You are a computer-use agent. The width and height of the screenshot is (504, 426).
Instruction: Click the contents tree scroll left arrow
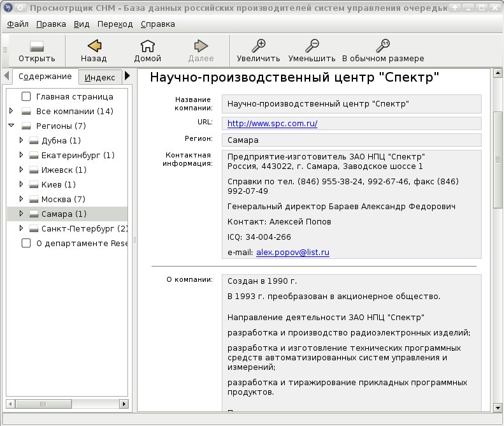[x=10, y=404]
